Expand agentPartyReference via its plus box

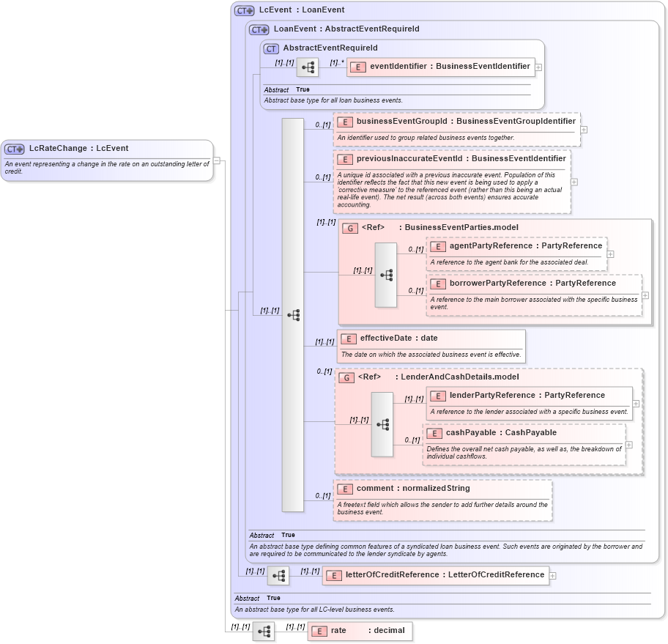click(609, 254)
